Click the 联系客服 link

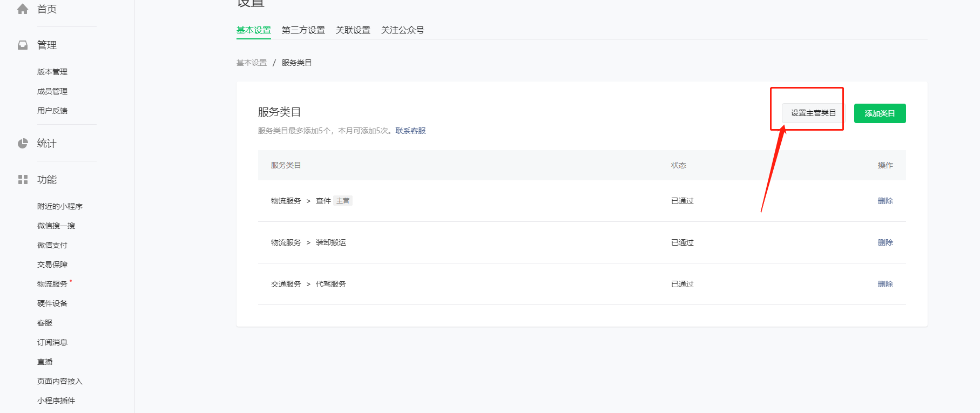[x=410, y=131]
